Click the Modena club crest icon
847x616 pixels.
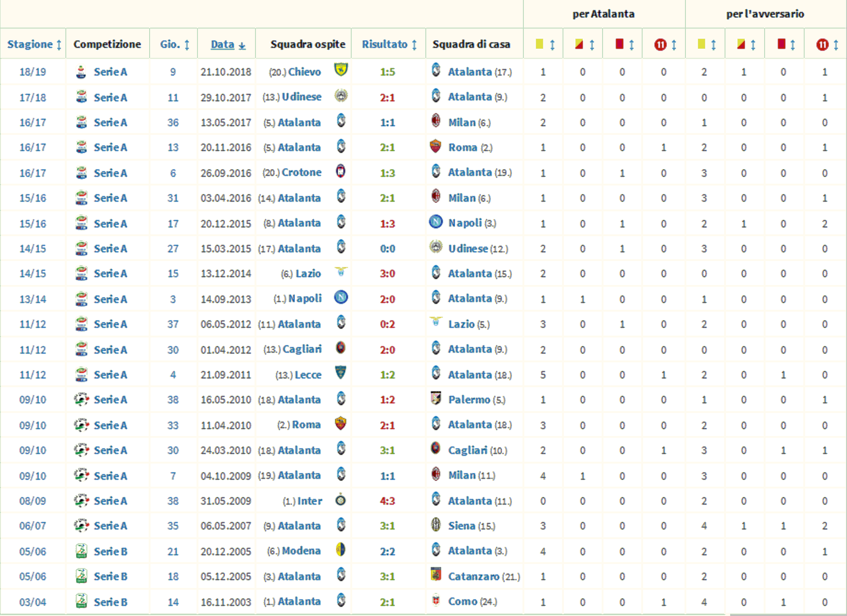(x=341, y=550)
